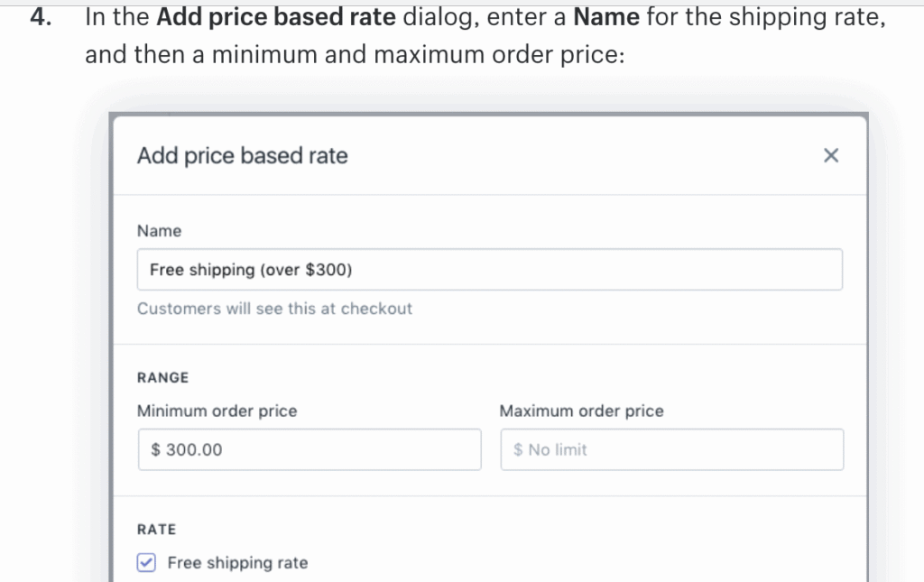The image size is (924, 582).
Task: Click the "Maximum order price" label
Action: pyautogui.click(x=581, y=411)
